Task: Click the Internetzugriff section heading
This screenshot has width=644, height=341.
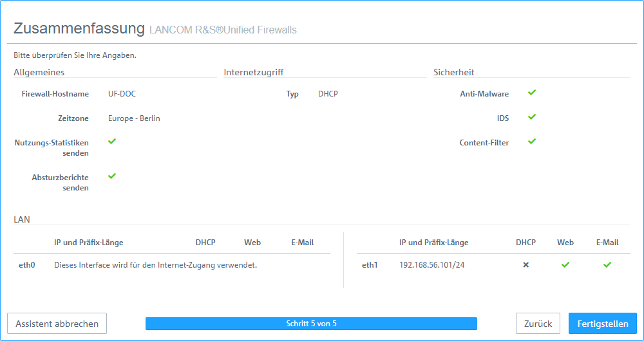Action: click(254, 72)
